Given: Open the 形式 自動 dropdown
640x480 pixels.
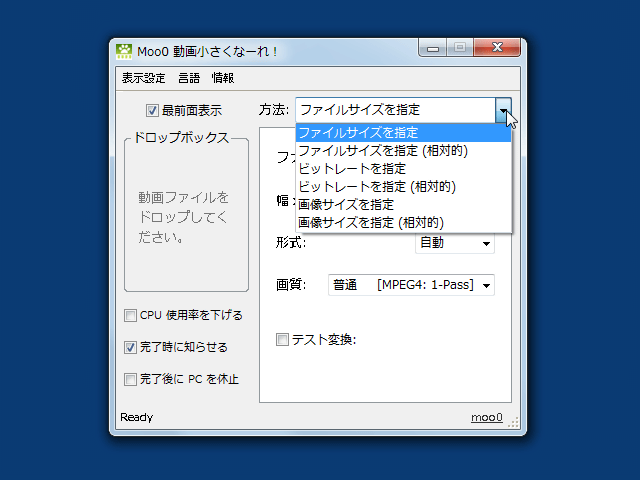Looking at the screenshot, I should coord(455,243).
